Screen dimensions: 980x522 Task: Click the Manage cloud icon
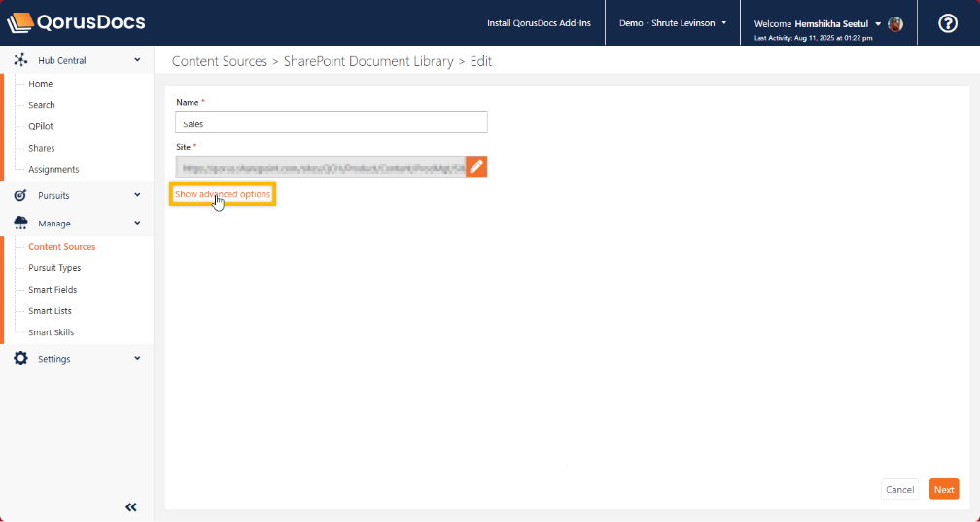[x=20, y=224]
